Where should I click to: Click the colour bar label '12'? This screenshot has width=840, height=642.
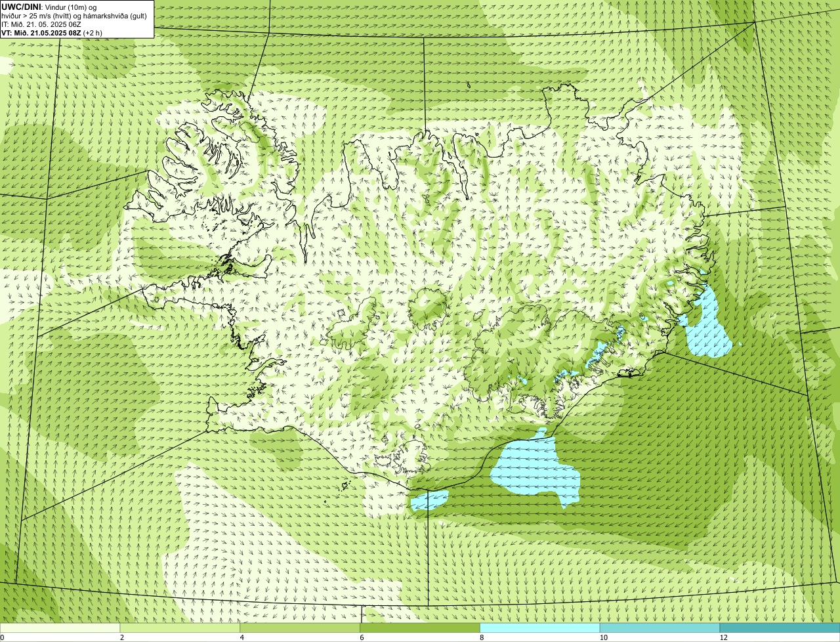tap(723, 637)
